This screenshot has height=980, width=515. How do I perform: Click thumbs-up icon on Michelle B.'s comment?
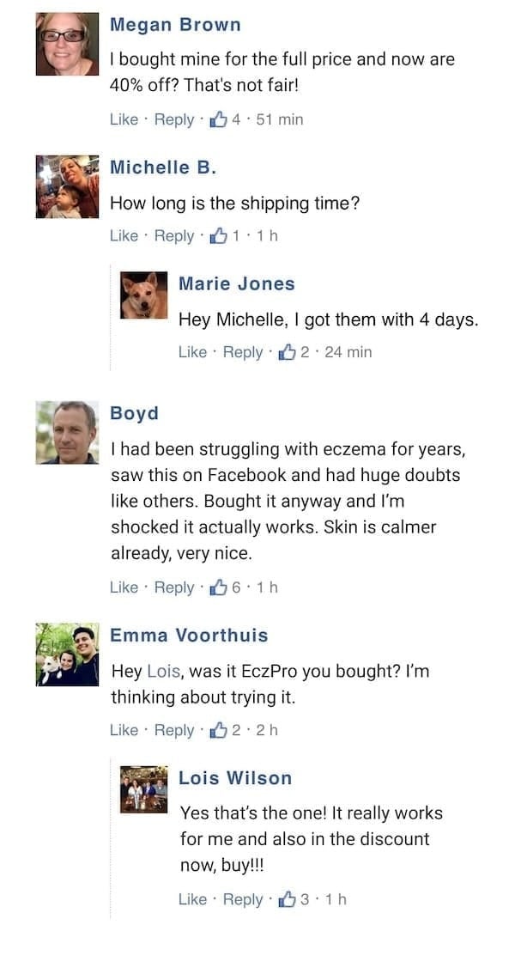(219, 235)
